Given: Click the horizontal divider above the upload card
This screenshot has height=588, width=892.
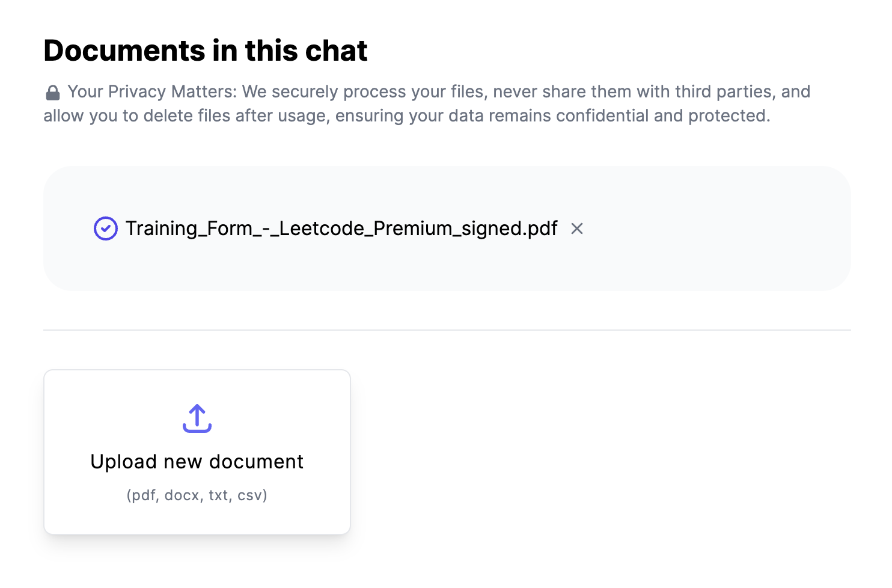Looking at the screenshot, I should 447,330.
